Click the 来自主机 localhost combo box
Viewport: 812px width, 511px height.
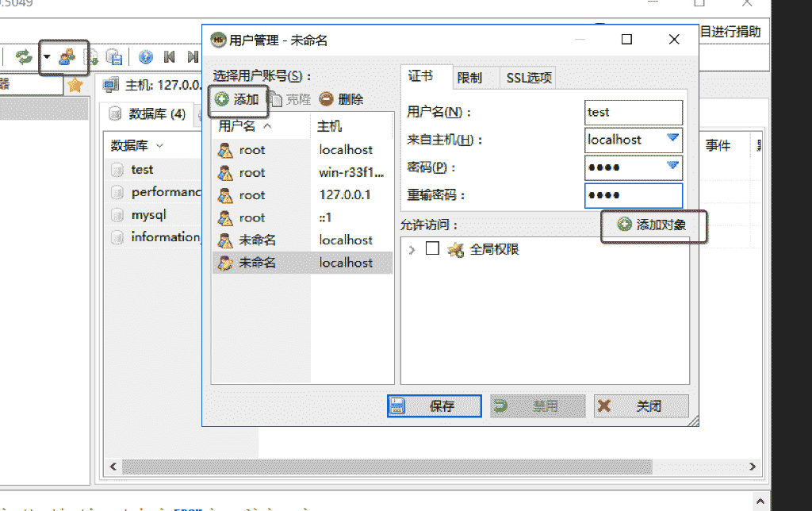pyautogui.click(x=633, y=140)
